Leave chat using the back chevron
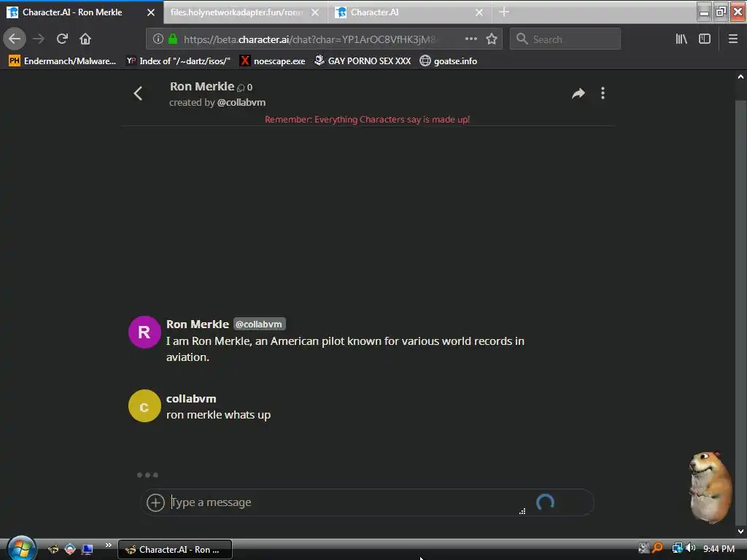 tap(138, 93)
